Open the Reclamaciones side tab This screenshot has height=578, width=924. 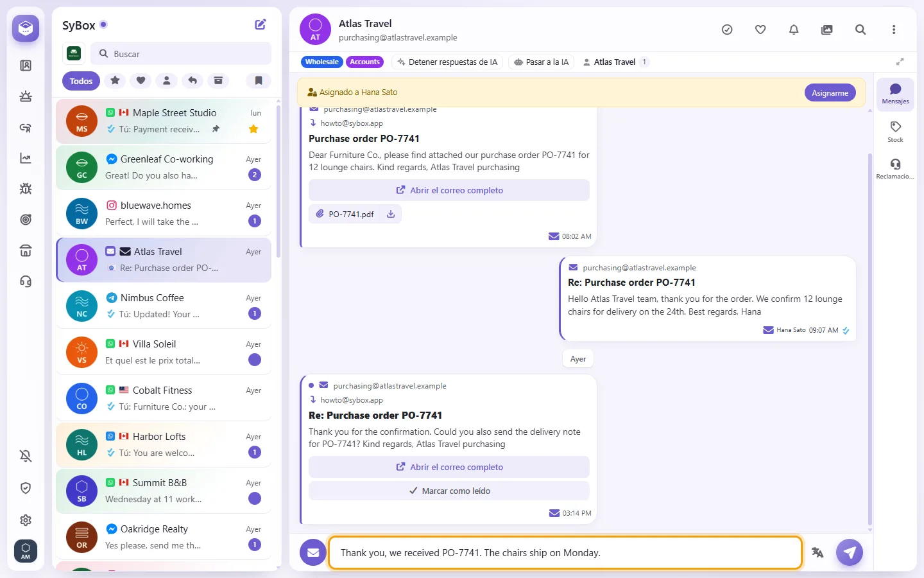[x=895, y=168]
